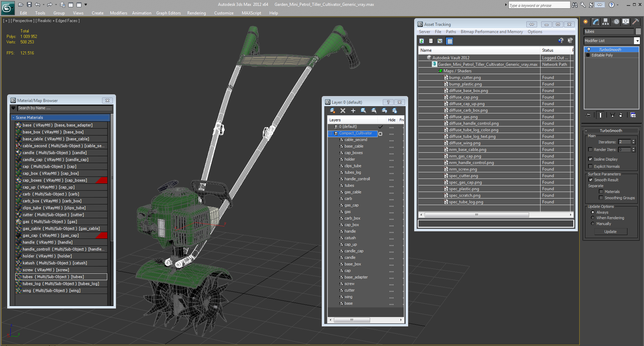Click Hide/Unhide All Layers icon

tap(384, 111)
